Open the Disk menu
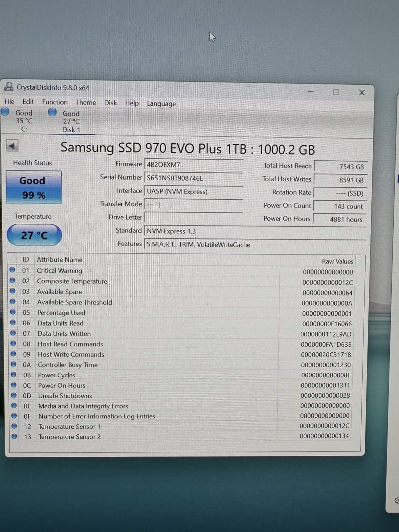 [x=110, y=103]
